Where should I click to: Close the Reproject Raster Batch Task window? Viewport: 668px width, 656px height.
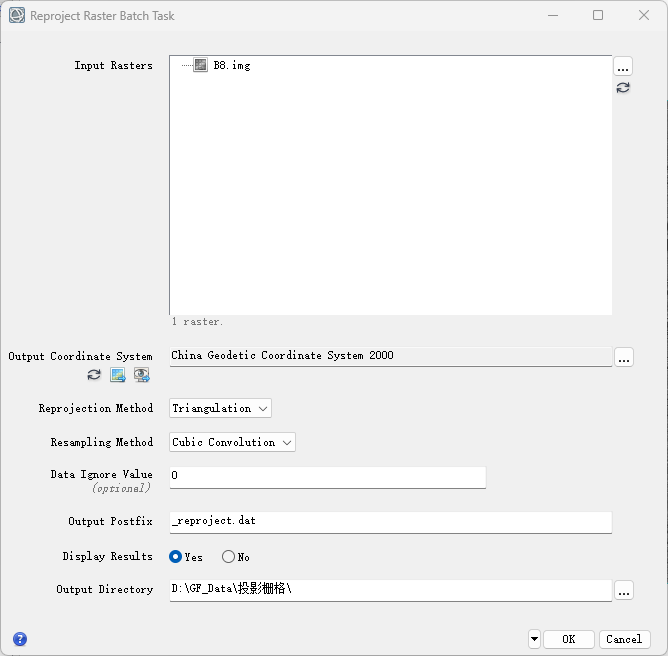click(x=644, y=15)
